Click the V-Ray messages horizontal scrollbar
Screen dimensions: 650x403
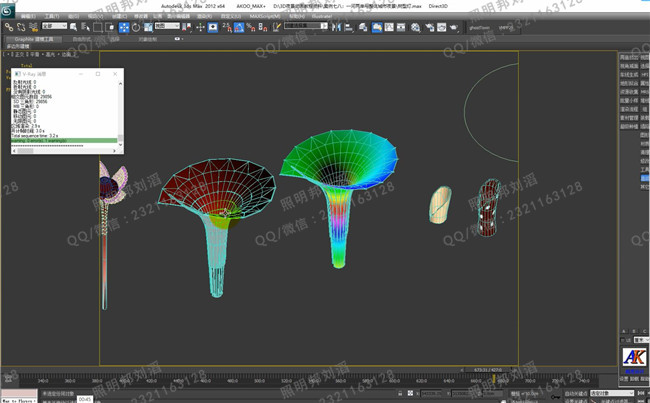64,151
